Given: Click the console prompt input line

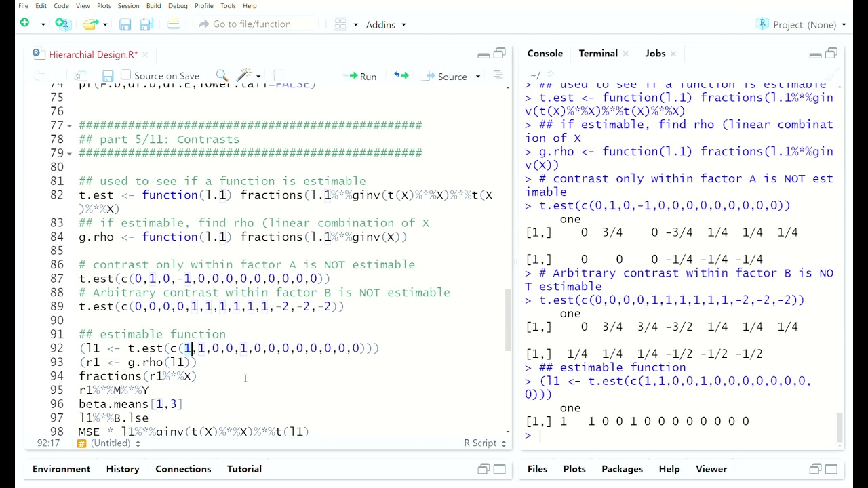Looking at the screenshot, I should [682, 435].
